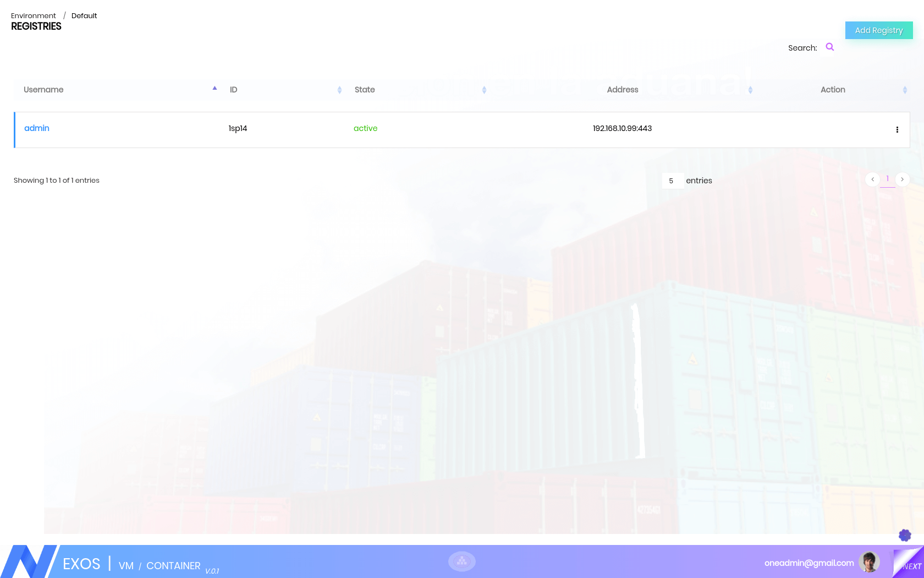Open the admin row action menu
Viewport: 924px width, 578px height.
(897, 130)
